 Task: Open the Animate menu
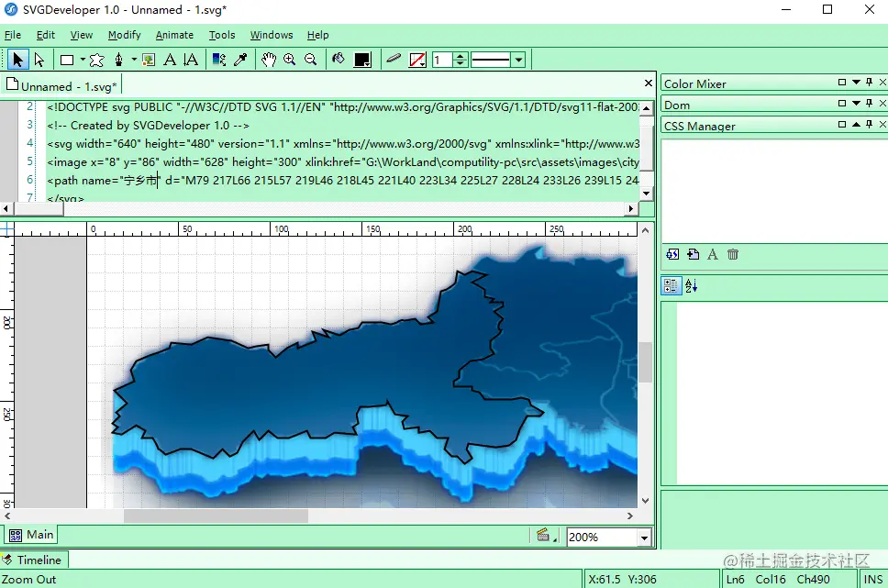(x=174, y=35)
